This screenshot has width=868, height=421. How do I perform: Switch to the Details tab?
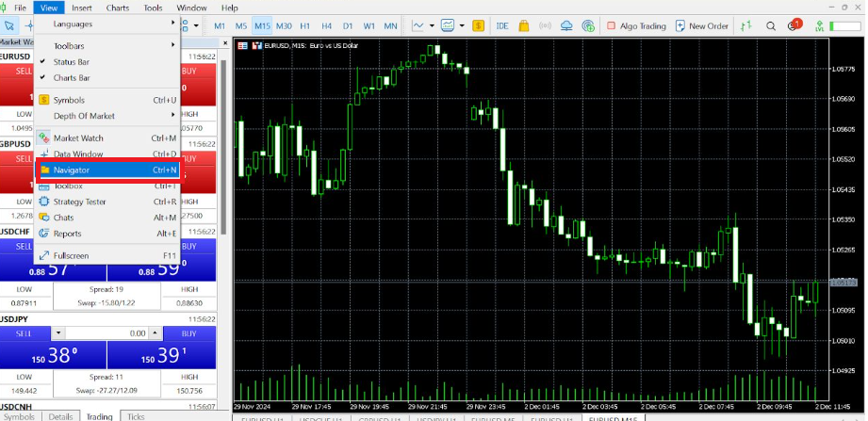[x=60, y=416]
